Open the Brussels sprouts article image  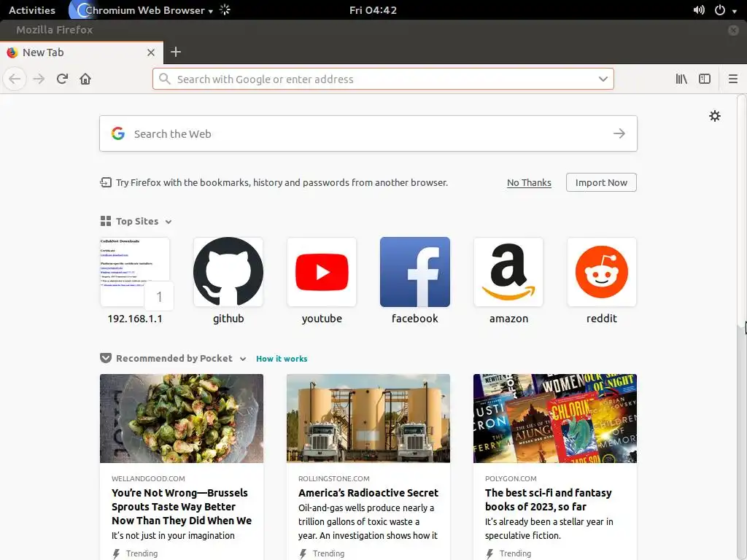coord(182,418)
